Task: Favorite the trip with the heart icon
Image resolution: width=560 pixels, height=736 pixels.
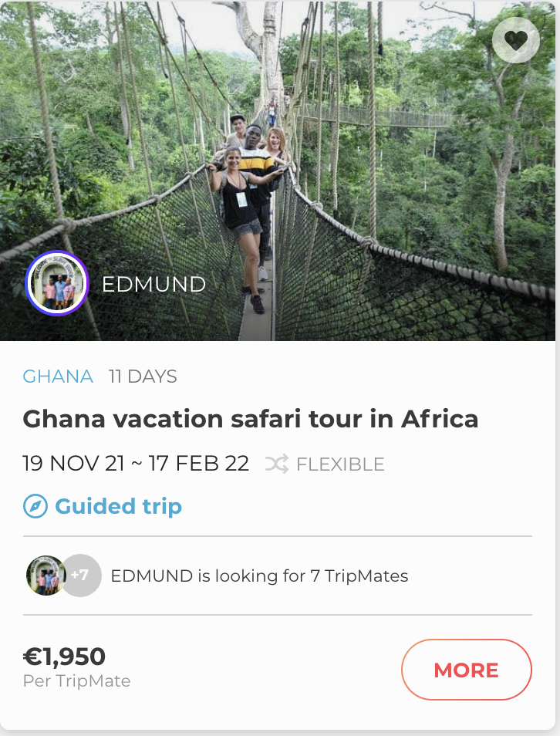Action: tap(516, 39)
